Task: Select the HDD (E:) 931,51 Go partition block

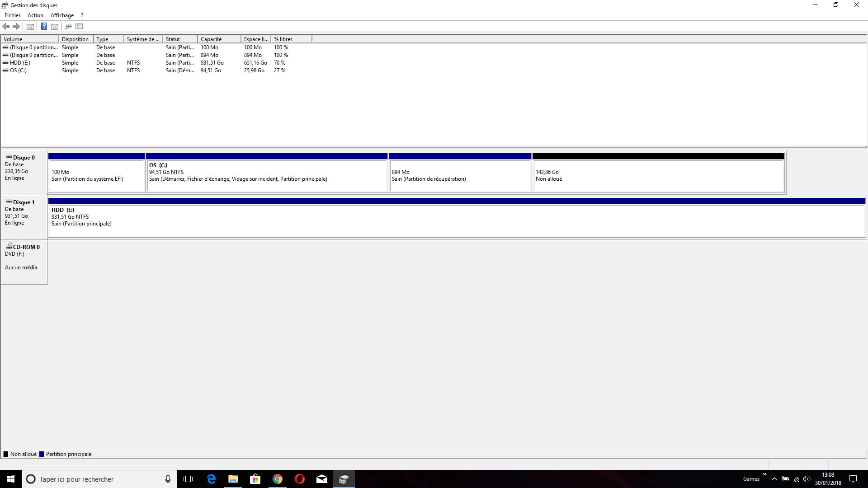Action: pyautogui.click(x=457, y=217)
